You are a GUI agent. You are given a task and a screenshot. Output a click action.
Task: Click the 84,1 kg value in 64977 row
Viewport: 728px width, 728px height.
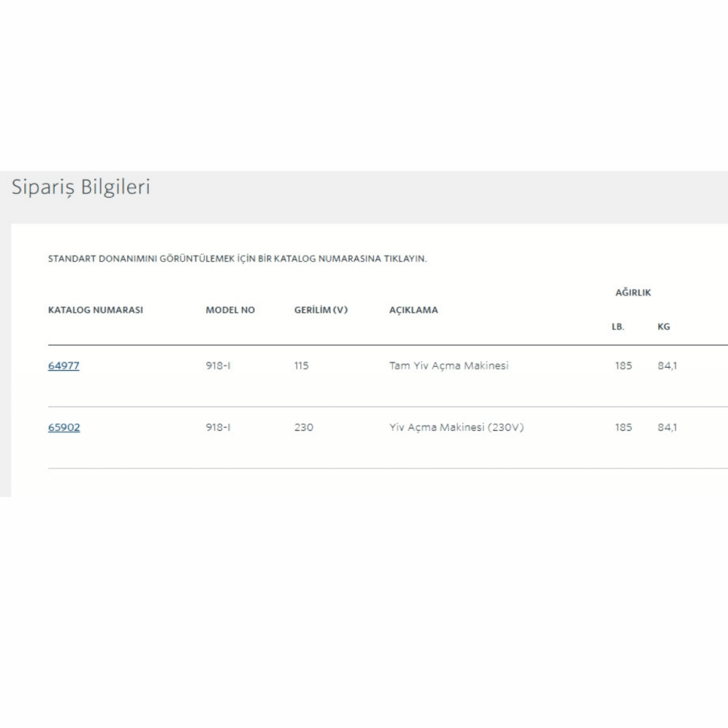coord(667,366)
